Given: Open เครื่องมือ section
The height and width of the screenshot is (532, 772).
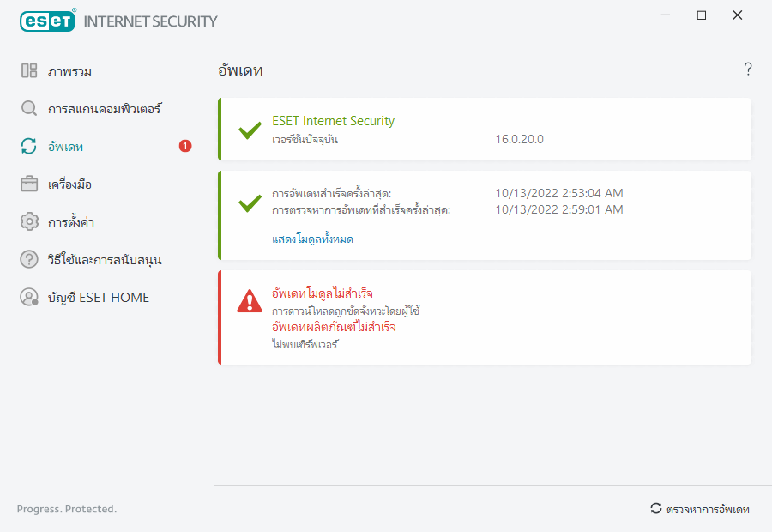Looking at the screenshot, I should pyautogui.click(x=70, y=184).
